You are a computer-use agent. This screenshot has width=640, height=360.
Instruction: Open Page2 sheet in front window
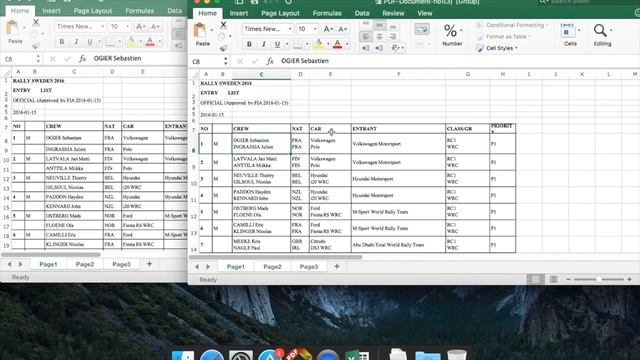click(x=272, y=267)
